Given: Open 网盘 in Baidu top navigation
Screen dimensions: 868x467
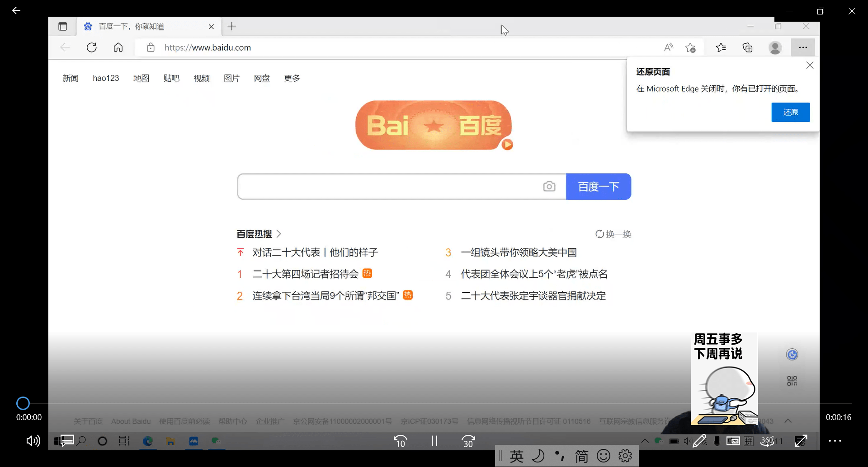Looking at the screenshot, I should pyautogui.click(x=262, y=78).
